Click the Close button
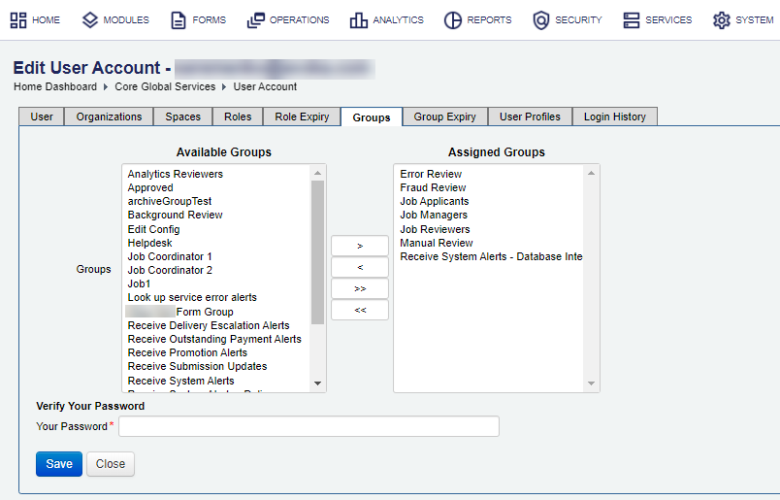The image size is (780, 500). (110, 464)
